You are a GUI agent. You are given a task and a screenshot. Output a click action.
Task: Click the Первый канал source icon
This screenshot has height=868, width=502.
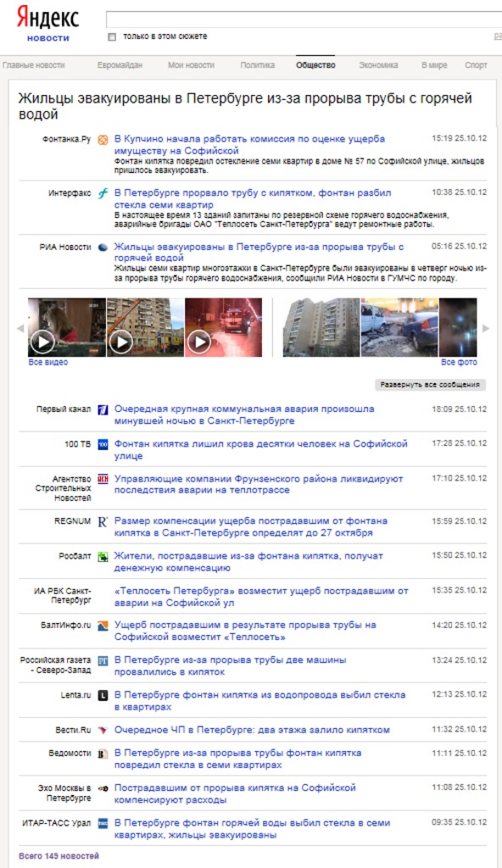point(103,410)
